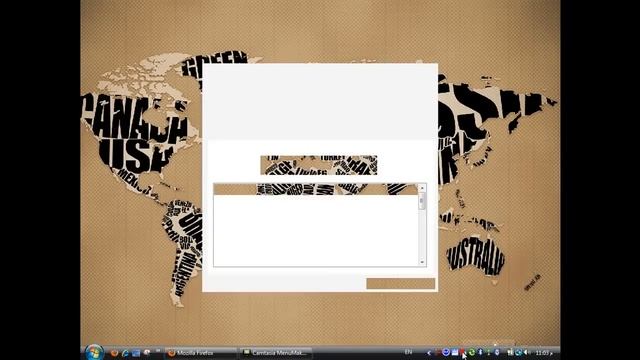Open the volume speaker tray icon

pyautogui.click(x=526, y=352)
